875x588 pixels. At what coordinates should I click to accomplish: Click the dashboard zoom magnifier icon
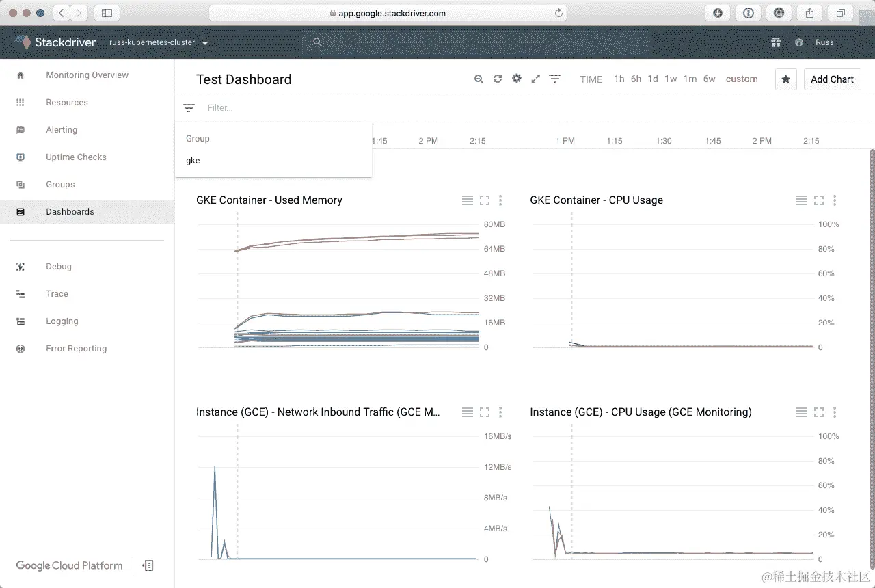point(479,79)
